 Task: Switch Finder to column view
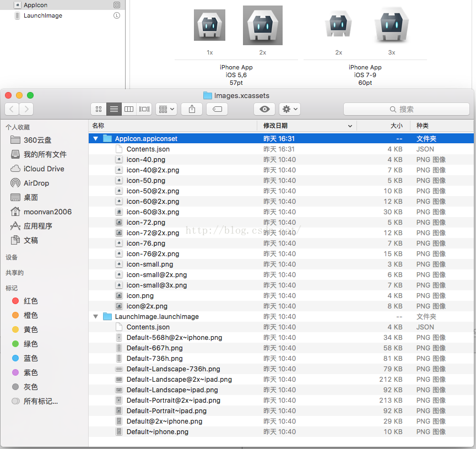(x=129, y=109)
